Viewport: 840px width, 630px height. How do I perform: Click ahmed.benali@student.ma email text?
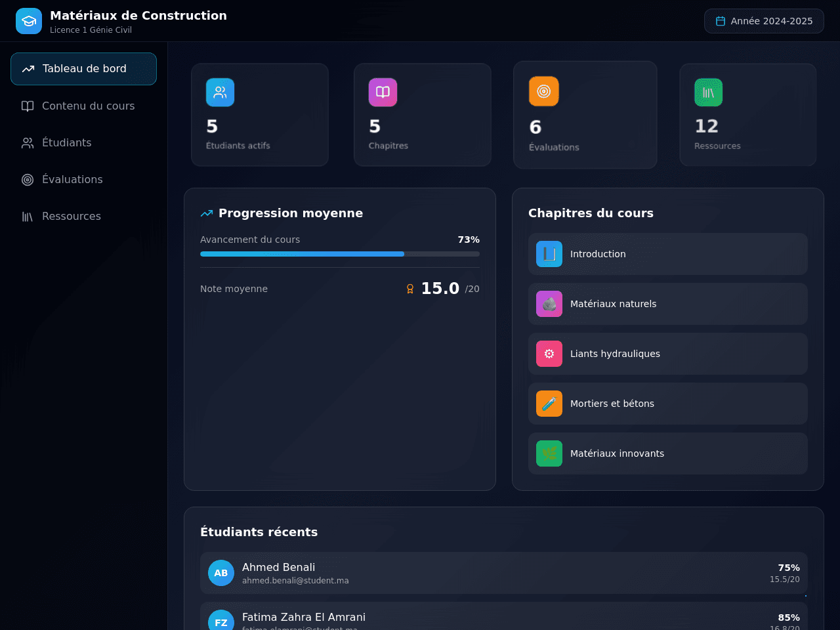pos(295,581)
